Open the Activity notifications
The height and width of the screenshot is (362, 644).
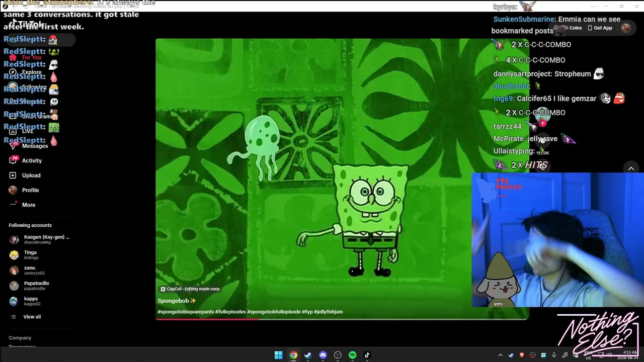click(x=32, y=160)
